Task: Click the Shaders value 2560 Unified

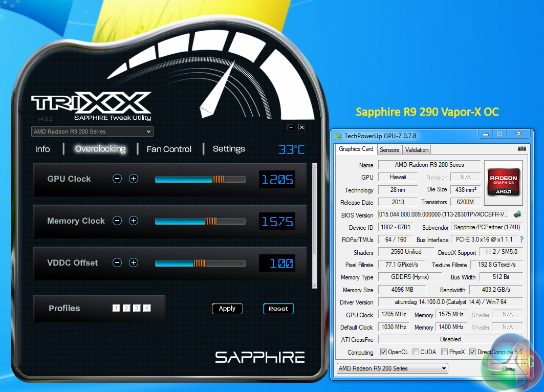Action: tap(406, 251)
